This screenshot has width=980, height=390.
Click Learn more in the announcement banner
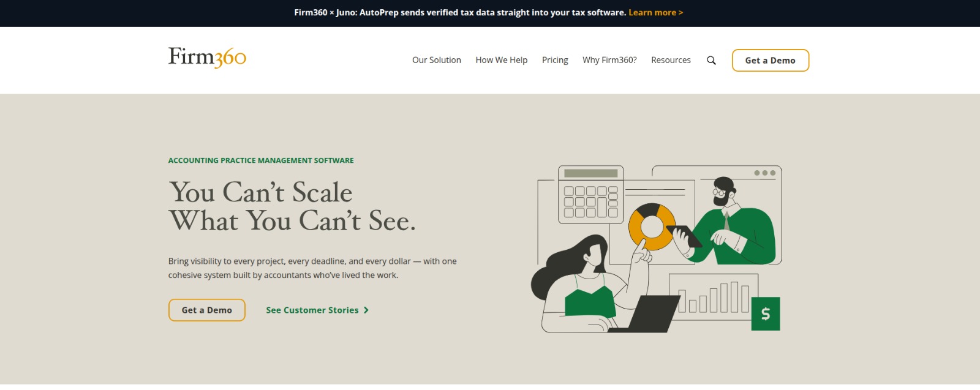tap(655, 12)
